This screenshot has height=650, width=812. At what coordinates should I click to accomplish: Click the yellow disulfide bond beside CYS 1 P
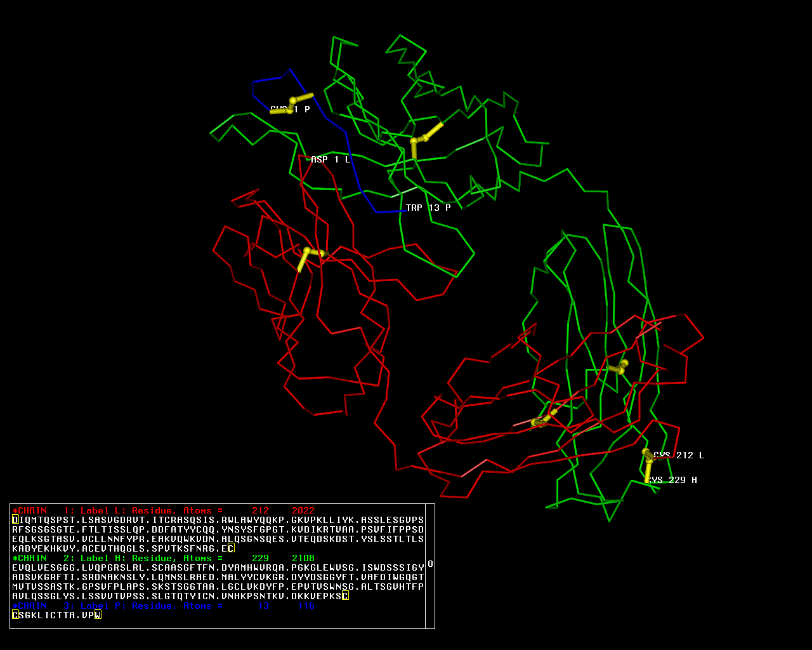pos(291,105)
